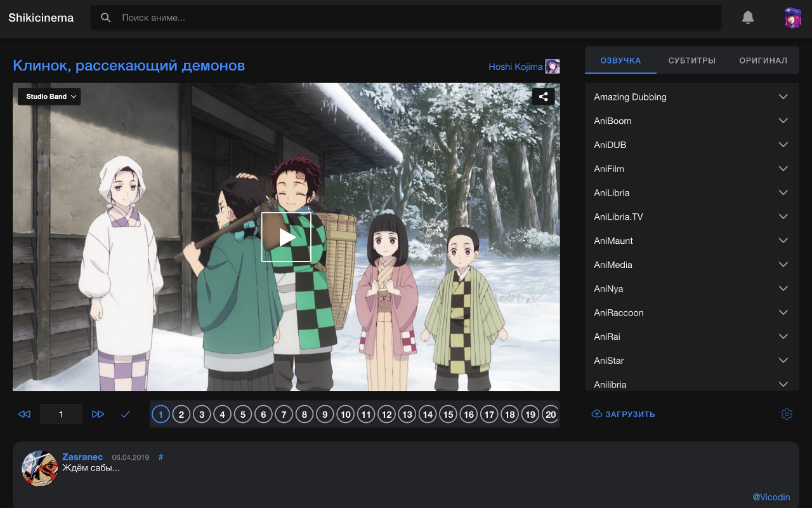
Task: Go to the previous episode with the rewind arrows
Action: tap(24, 414)
